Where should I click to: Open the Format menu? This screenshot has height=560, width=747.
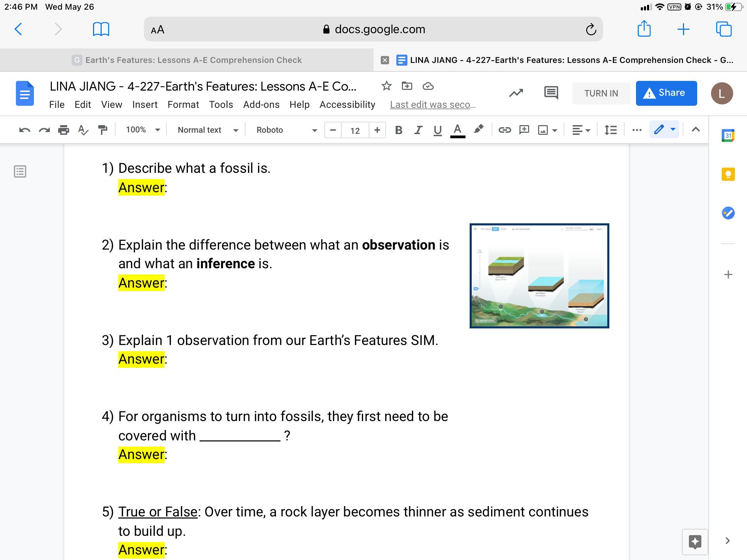pyautogui.click(x=183, y=105)
